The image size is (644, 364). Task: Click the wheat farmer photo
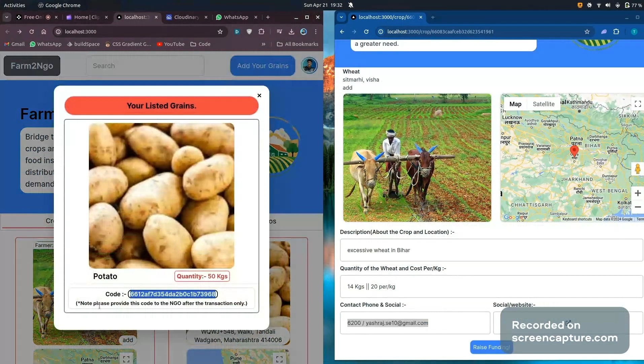(x=417, y=158)
